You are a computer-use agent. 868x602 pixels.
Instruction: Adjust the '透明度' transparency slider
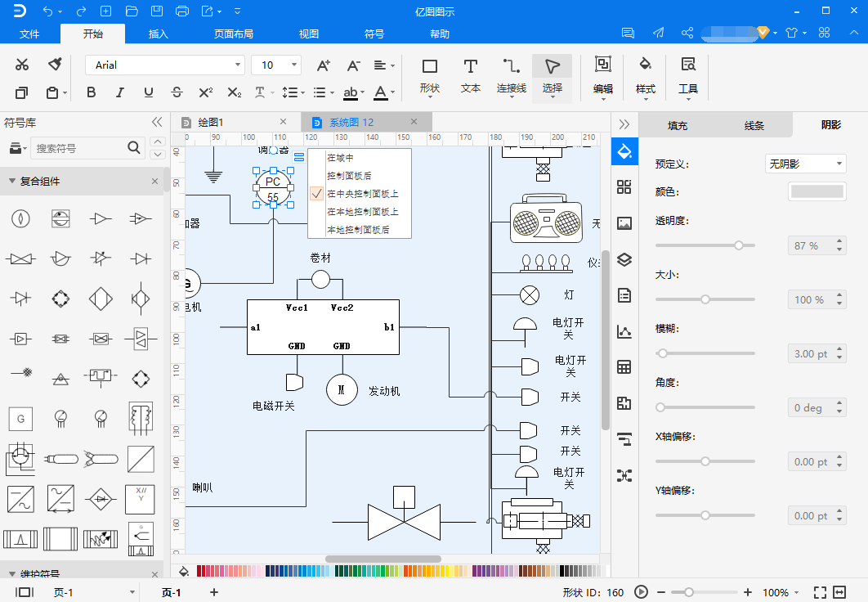[x=739, y=245]
